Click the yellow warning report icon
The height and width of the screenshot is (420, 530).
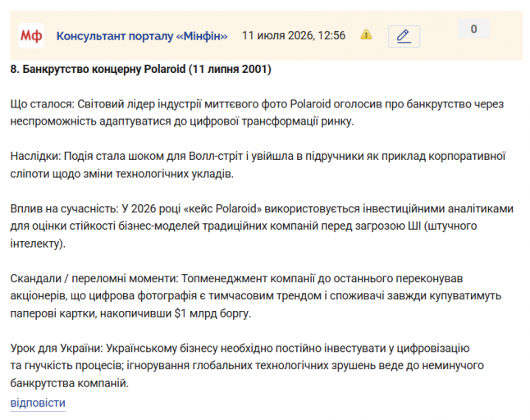[x=366, y=34]
